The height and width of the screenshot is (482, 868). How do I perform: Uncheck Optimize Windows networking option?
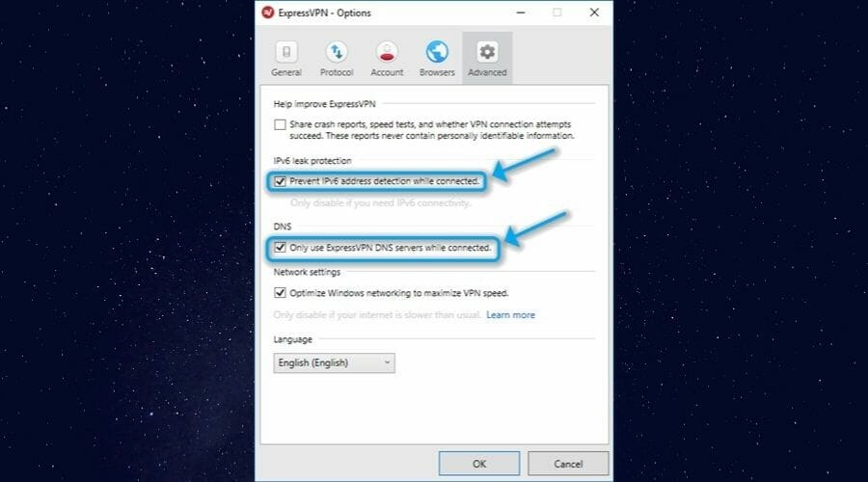pyautogui.click(x=280, y=293)
